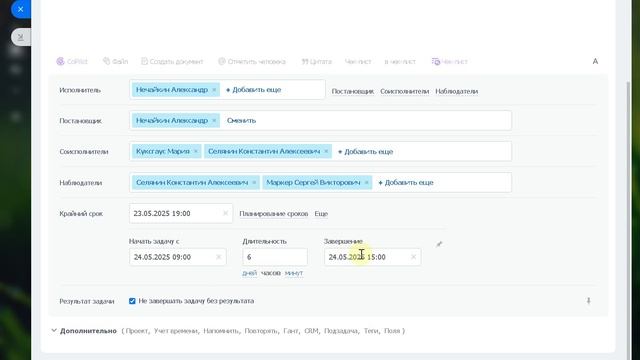The width and height of the screenshot is (640, 360).
Task: Remove Селянин Константин Алексеевич from Соисполнители
Action: [x=326, y=151]
